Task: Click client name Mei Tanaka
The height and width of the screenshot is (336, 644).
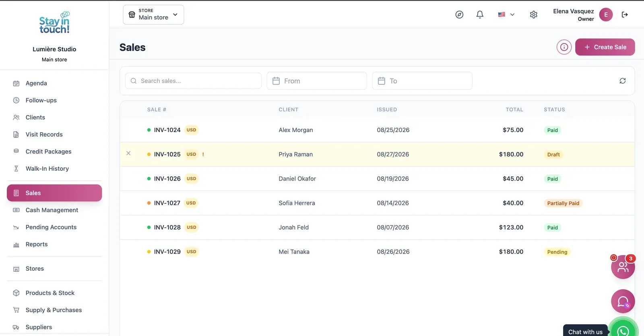Action: (294, 252)
